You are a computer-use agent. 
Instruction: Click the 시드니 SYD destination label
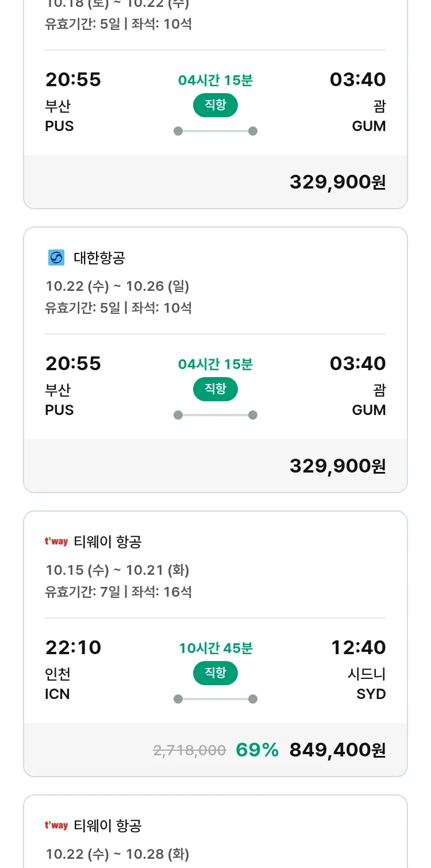click(x=367, y=684)
